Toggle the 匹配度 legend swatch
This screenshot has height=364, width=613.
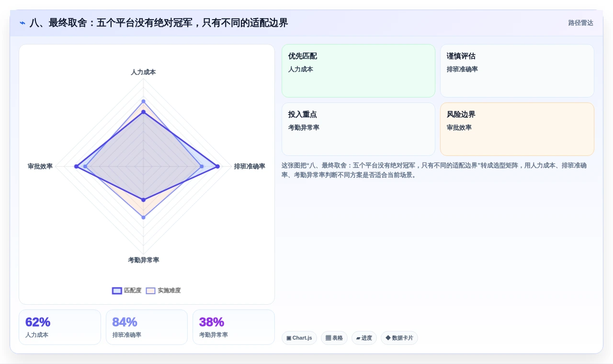point(117,291)
